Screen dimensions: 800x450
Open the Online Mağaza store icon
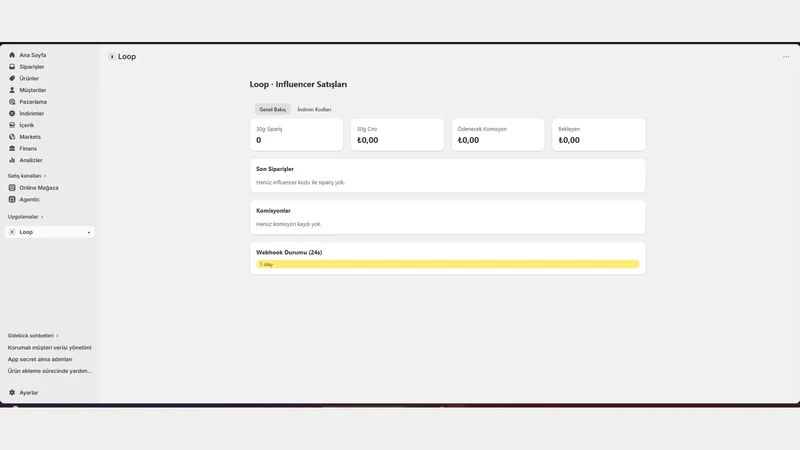tap(12, 188)
